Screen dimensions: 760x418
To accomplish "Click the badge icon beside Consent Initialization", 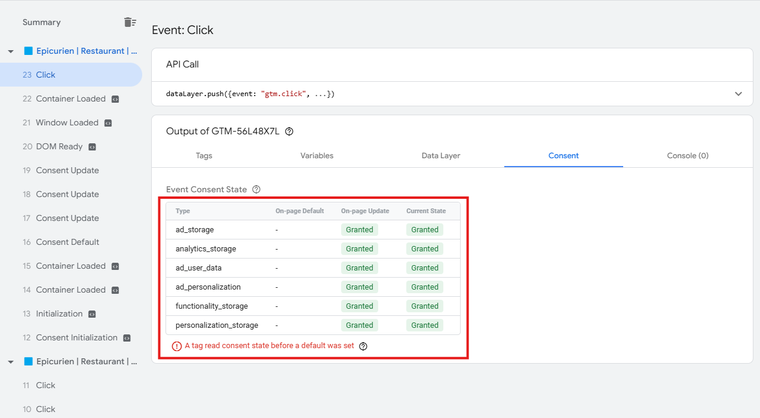I will pos(127,338).
